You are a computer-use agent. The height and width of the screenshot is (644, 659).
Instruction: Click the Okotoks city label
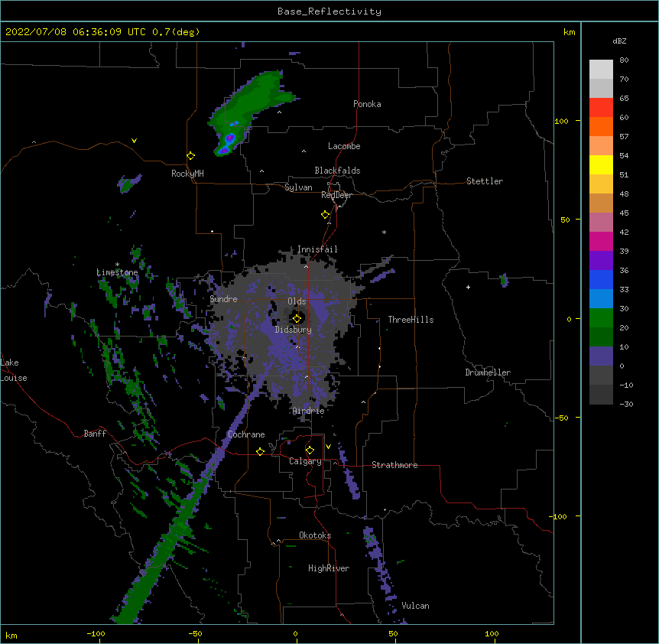315,535
